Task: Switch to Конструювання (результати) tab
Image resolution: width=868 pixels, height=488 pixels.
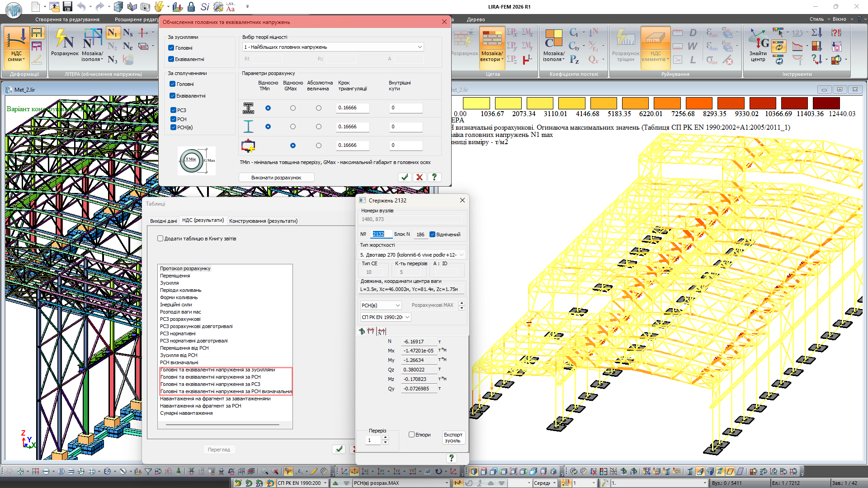Action: (x=263, y=221)
